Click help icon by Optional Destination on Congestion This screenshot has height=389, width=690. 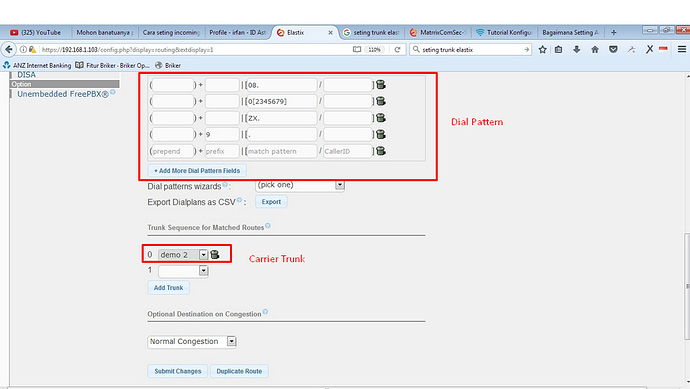(265, 312)
